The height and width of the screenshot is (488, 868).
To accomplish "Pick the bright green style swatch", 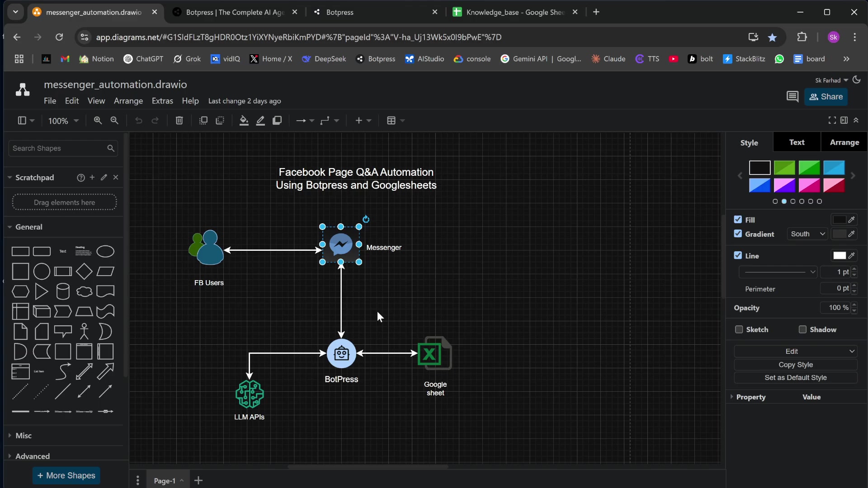I will click(809, 168).
